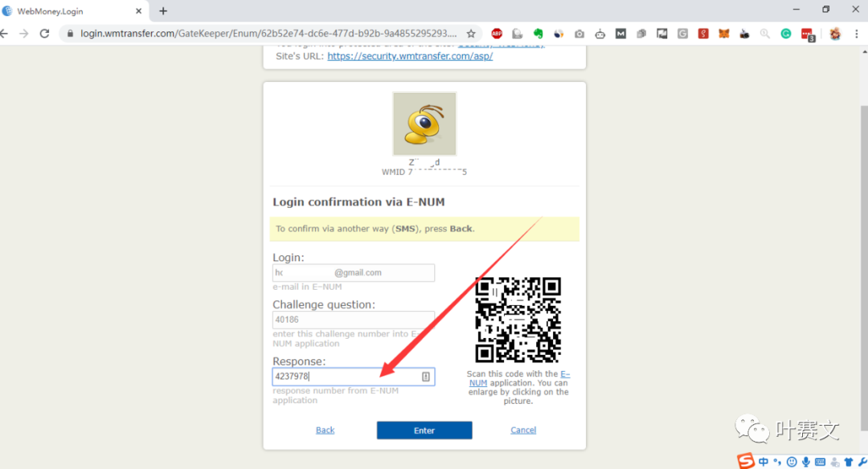The height and width of the screenshot is (469, 868).
Task: Open a new browser tab
Action: tap(162, 11)
